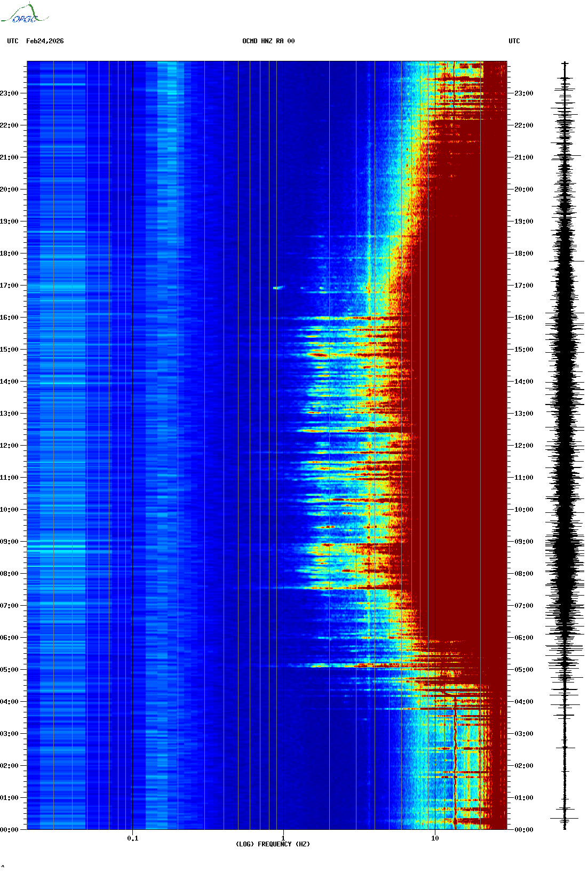Click the 23:00 label on the right time axis
The height and width of the screenshot is (872, 588).
[523, 93]
